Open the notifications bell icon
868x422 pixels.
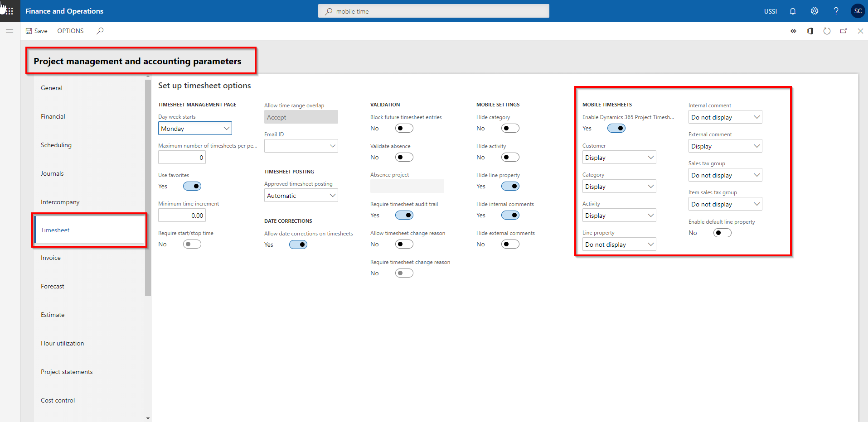click(x=792, y=11)
